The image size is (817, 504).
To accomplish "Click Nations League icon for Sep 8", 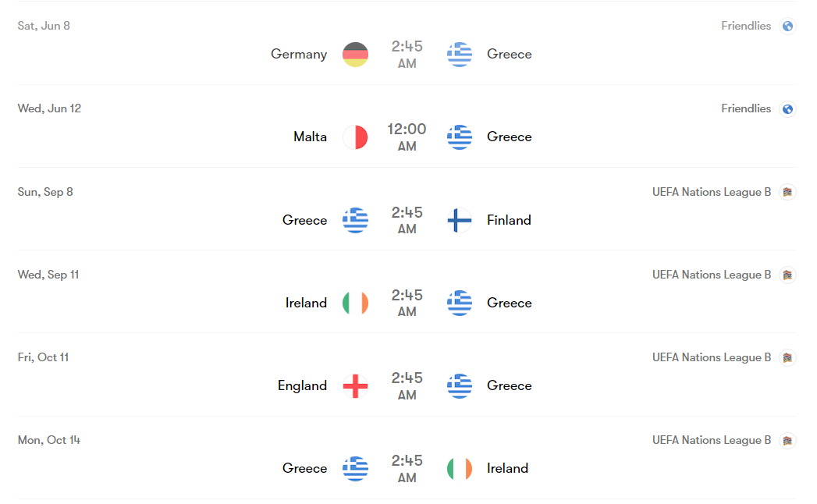I will pos(787,192).
